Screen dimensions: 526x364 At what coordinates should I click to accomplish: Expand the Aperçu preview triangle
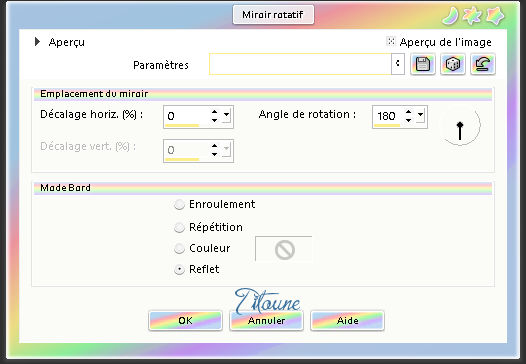37,42
